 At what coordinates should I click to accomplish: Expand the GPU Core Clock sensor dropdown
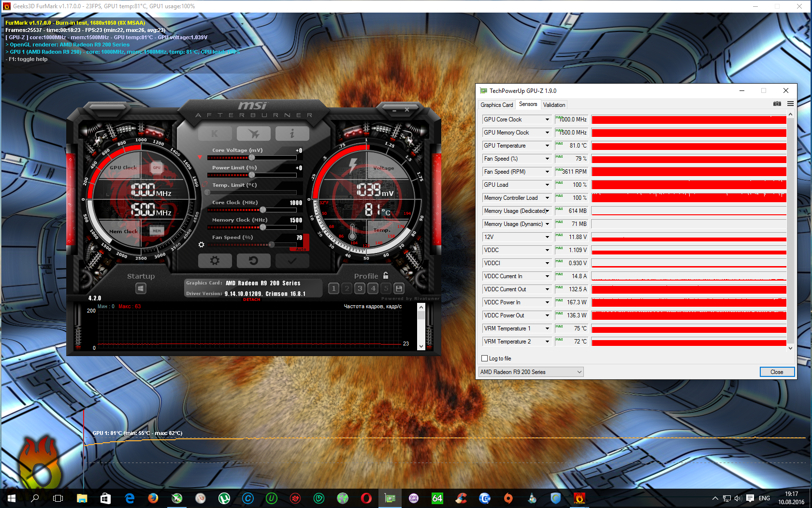click(547, 120)
